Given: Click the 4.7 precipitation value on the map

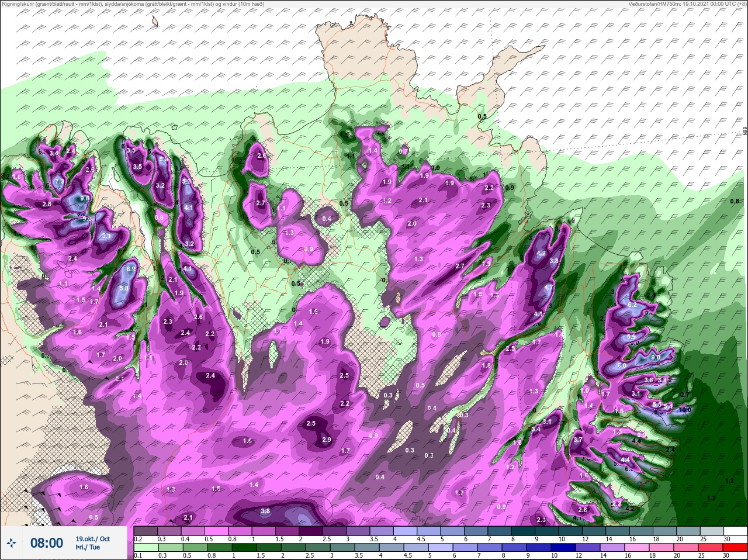Looking at the screenshot, I should (x=548, y=287).
